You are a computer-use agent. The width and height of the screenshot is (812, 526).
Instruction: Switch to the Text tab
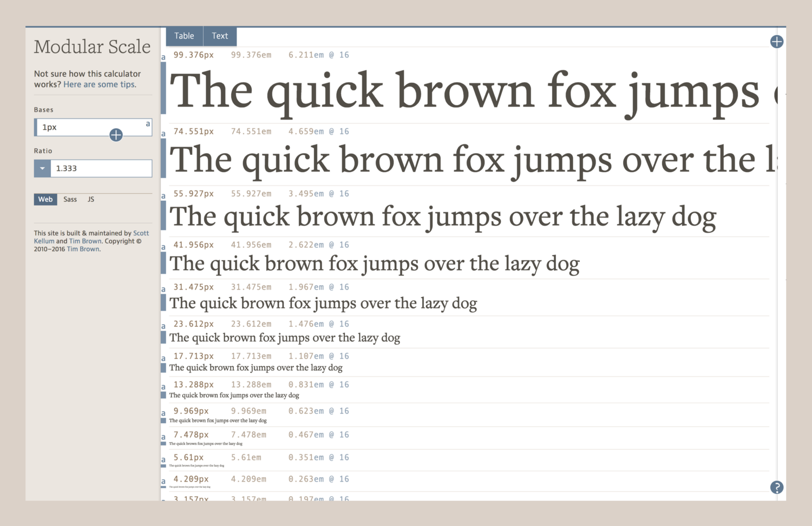click(x=220, y=36)
